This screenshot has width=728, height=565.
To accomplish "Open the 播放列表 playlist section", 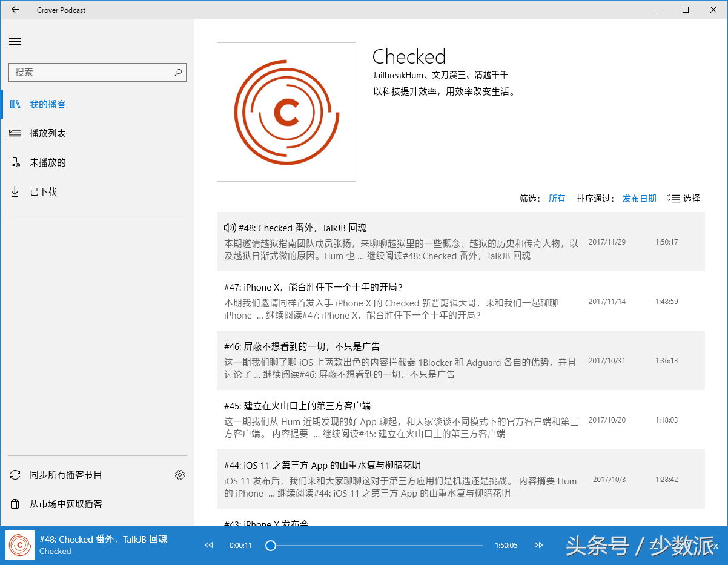I will coord(98,133).
